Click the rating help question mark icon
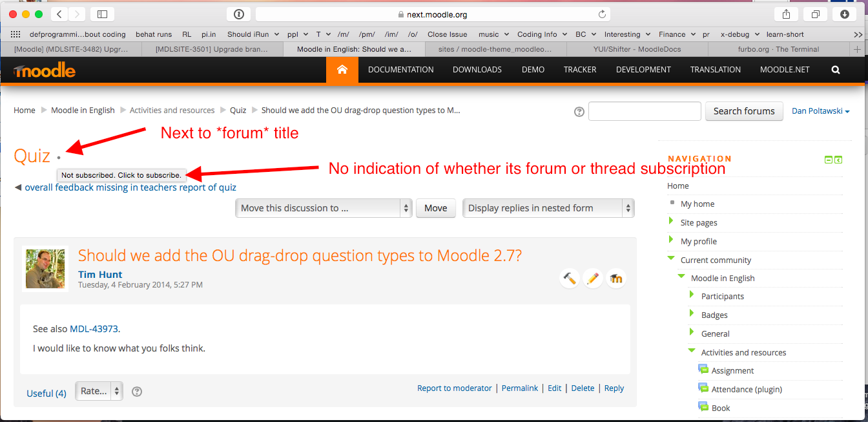 137,392
